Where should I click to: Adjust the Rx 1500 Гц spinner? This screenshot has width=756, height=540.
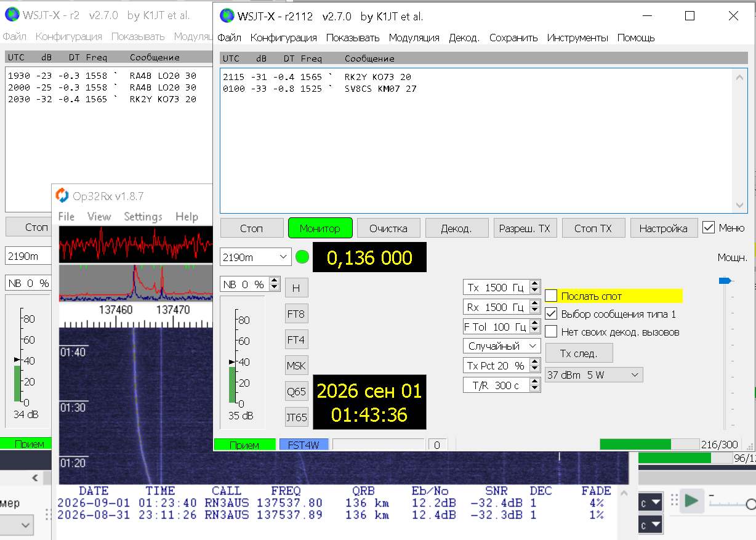click(502, 307)
